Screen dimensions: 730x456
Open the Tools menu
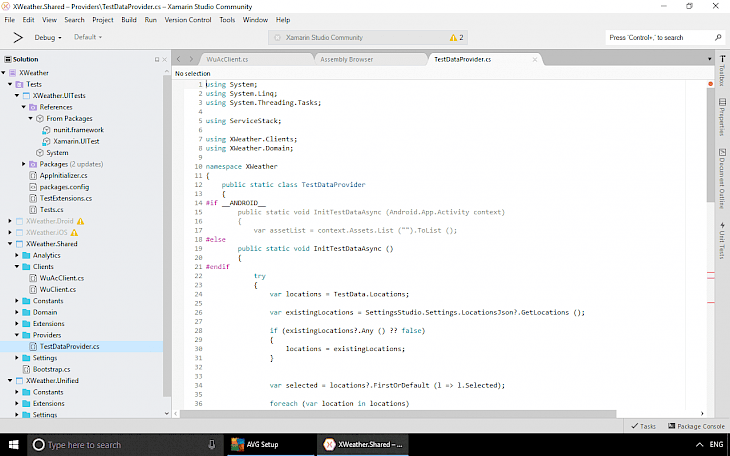(227, 20)
